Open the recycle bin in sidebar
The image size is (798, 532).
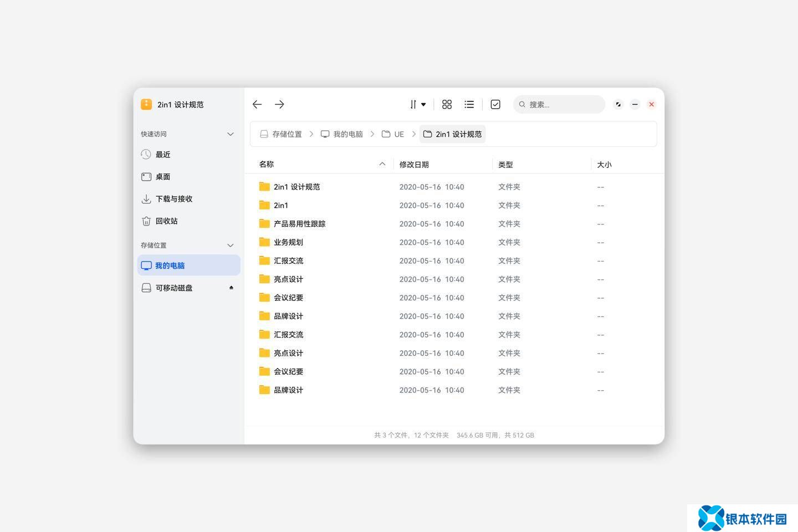click(x=166, y=221)
